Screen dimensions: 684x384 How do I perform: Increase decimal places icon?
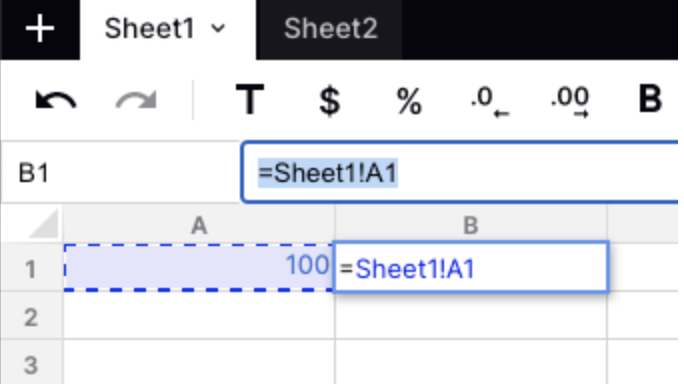570,101
